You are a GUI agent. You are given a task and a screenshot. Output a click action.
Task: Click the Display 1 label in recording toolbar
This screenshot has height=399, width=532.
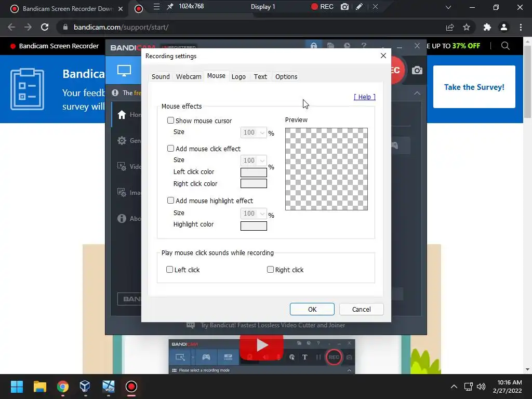tap(263, 6)
